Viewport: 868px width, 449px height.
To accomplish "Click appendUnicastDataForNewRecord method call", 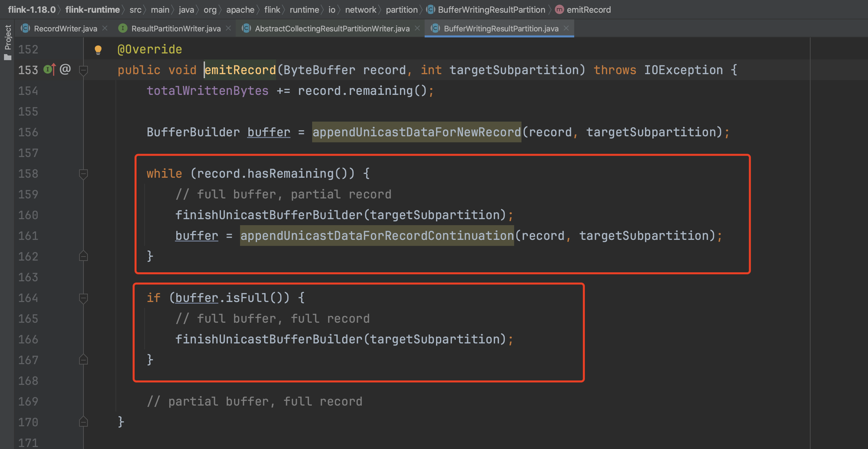I will click(x=417, y=132).
